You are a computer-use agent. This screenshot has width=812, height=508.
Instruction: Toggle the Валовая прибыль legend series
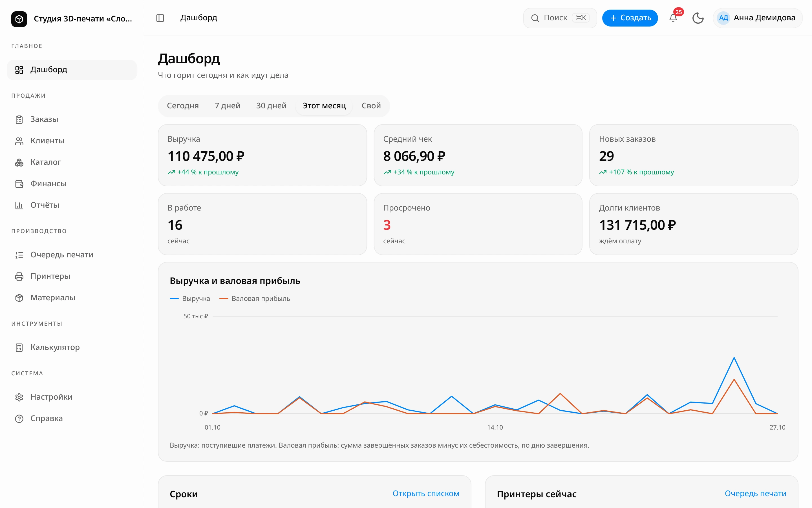[x=255, y=298]
